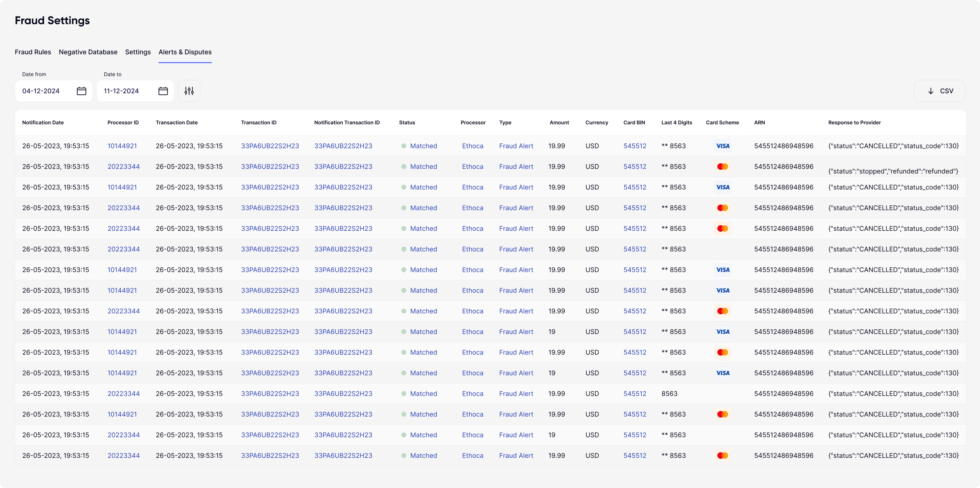
Task: Switch to the Fraud Rules tab
Action: point(33,52)
